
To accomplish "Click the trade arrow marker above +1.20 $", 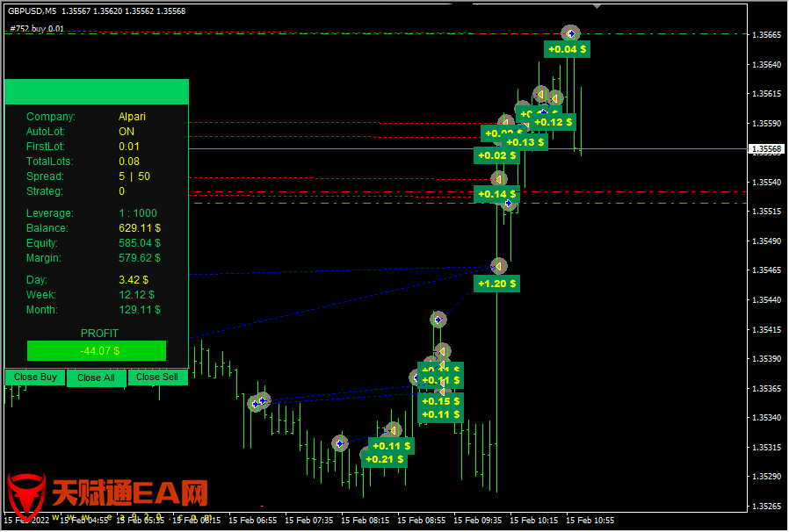I will pos(498,265).
